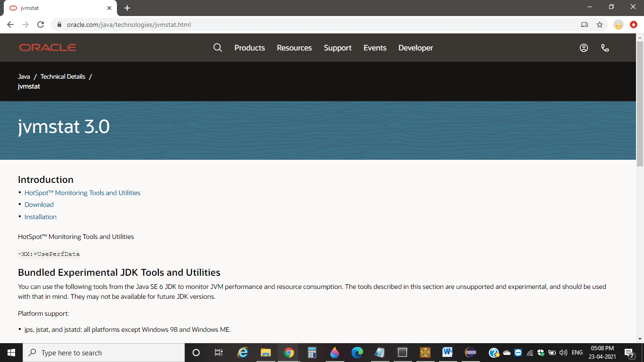Open the Events menu
Viewport: 644px width, 362px height.
[x=375, y=48]
